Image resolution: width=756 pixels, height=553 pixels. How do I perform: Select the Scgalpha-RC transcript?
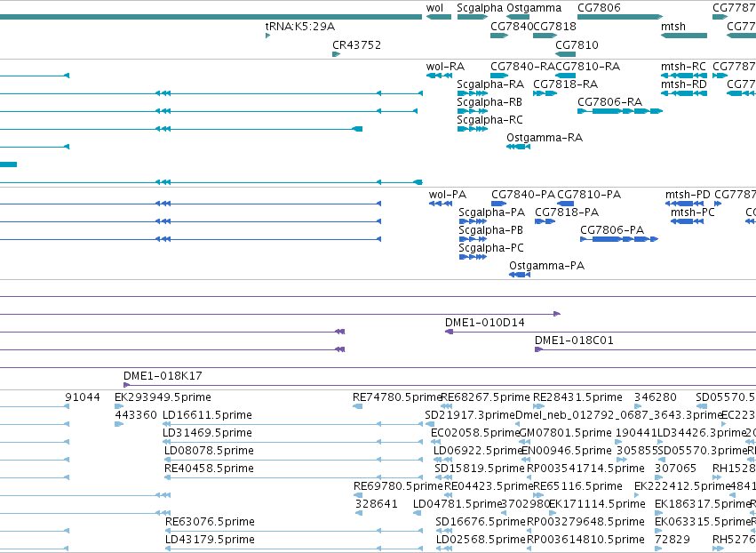pyautogui.click(x=473, y=129)
